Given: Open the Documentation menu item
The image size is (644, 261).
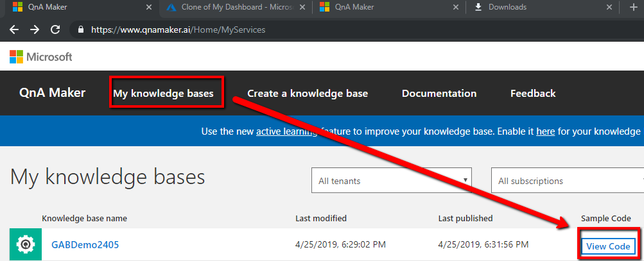Looking at the screenshot, I should [439, 94].
